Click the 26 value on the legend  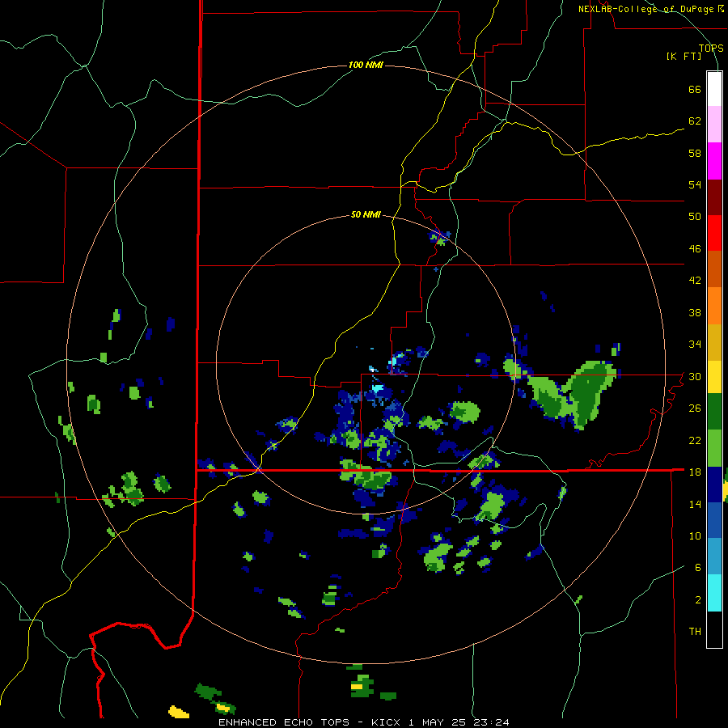[x=695, y=408]
